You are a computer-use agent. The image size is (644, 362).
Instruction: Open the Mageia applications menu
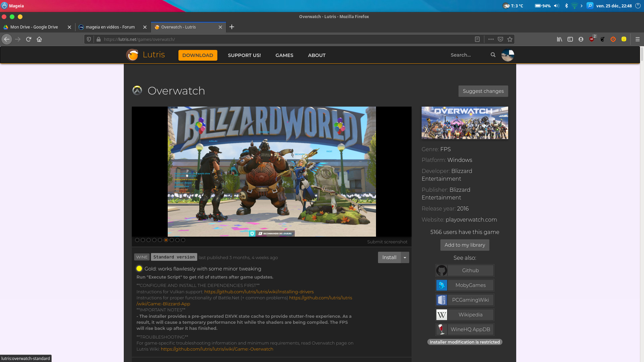12,6
